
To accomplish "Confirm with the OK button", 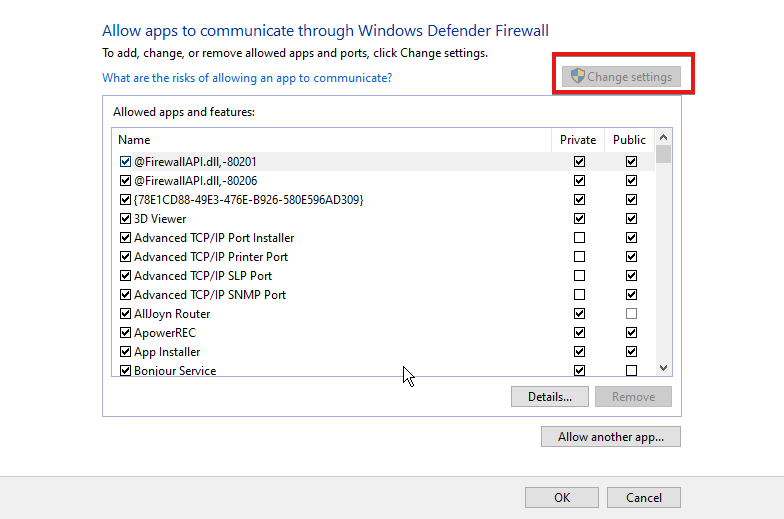I will click(562, 498).
